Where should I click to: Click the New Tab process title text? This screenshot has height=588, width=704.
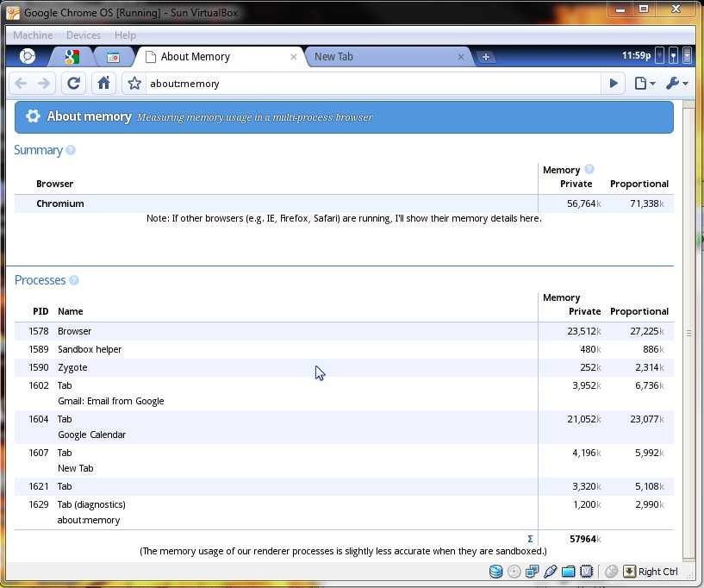click(76, 468)
